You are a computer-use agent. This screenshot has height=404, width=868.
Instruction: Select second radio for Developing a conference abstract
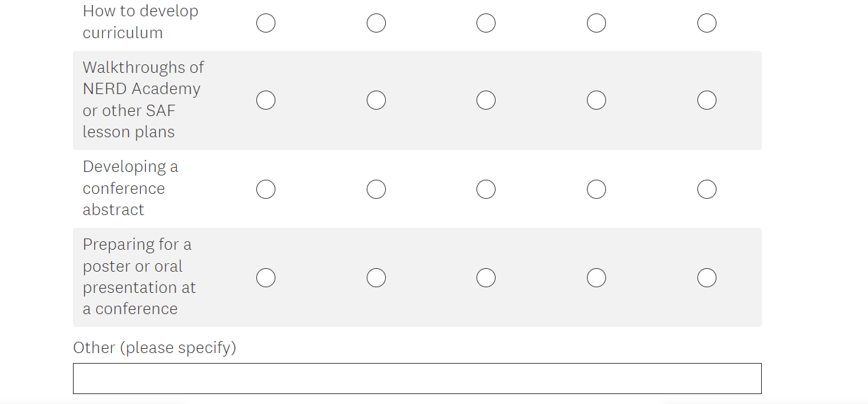tap(376, 190)
